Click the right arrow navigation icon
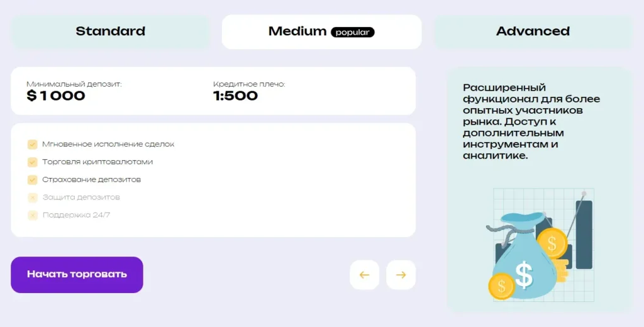 tap(401, 275)
